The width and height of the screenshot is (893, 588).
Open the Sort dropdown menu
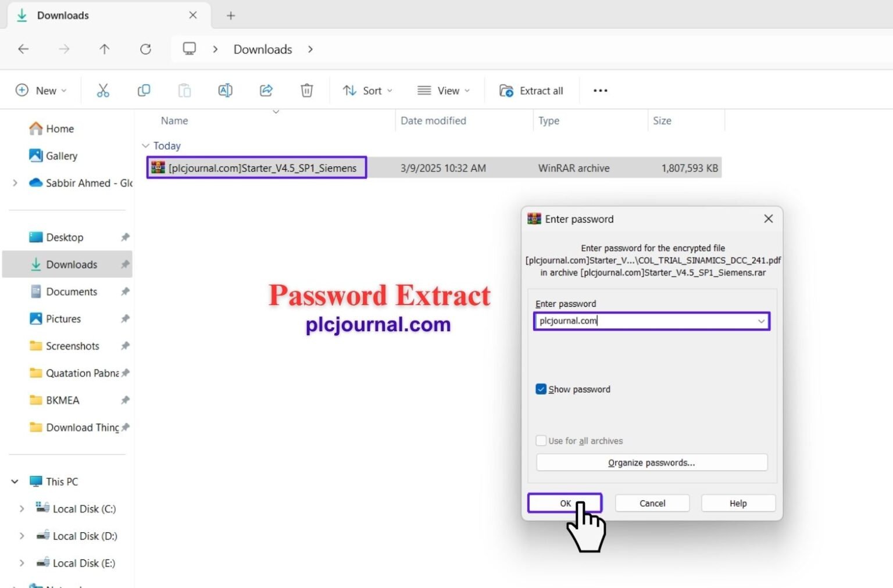[x=367, y=91]
